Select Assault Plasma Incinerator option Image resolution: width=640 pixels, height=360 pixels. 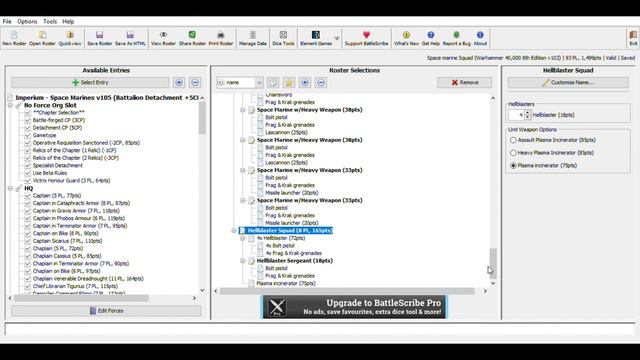[x=513, y=140]
